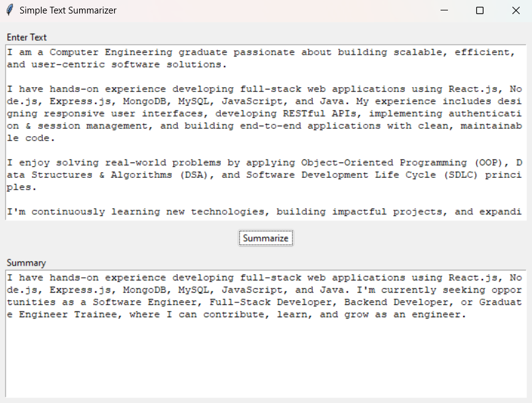Click the feather app icon in title bar
Screen dimensions: 532x403
[10, 10]
